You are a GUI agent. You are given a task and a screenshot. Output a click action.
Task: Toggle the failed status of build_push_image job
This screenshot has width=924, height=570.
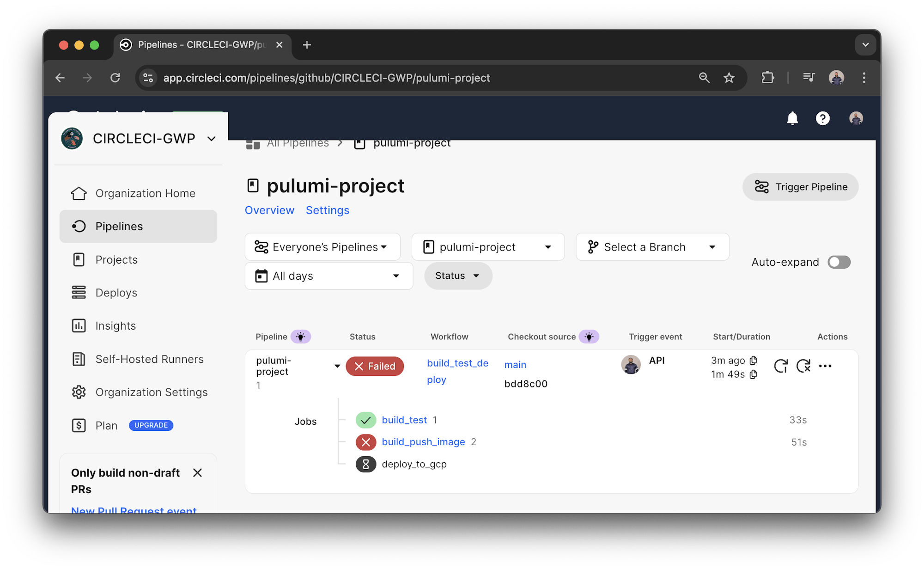coord(366,442)
